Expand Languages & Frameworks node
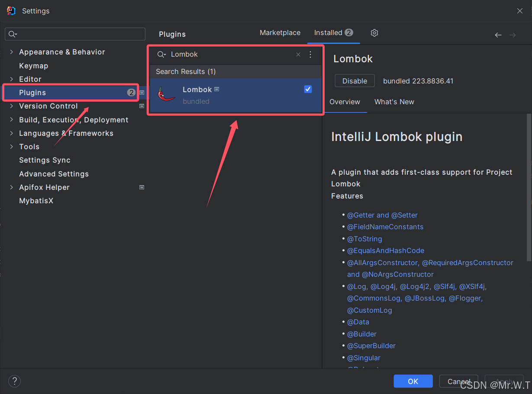 pos(11,133)
